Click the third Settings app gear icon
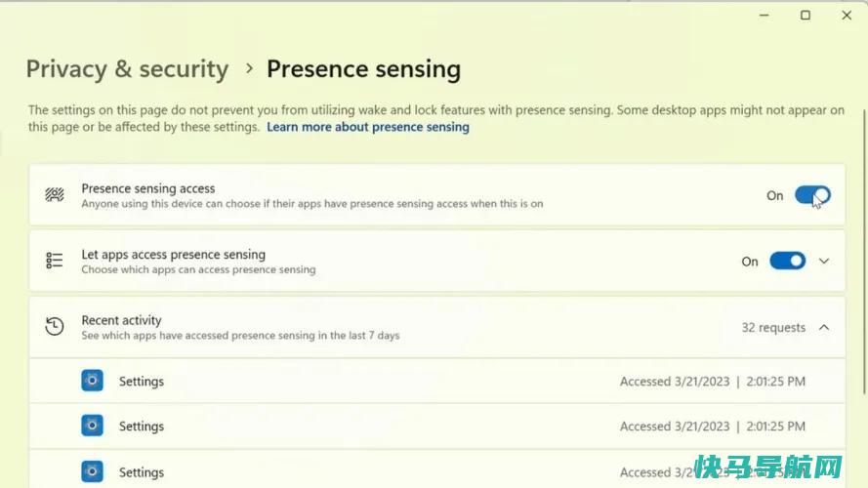 click(92, 471)
